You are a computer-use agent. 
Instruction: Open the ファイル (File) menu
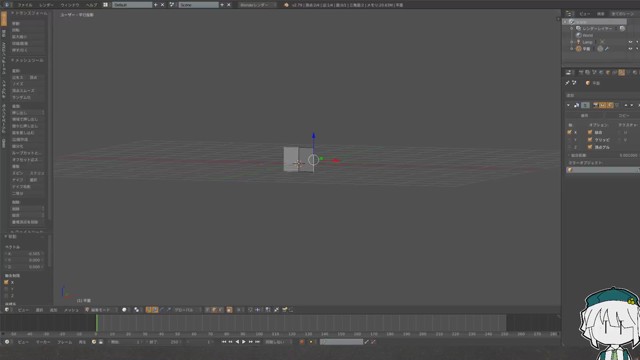24,5
